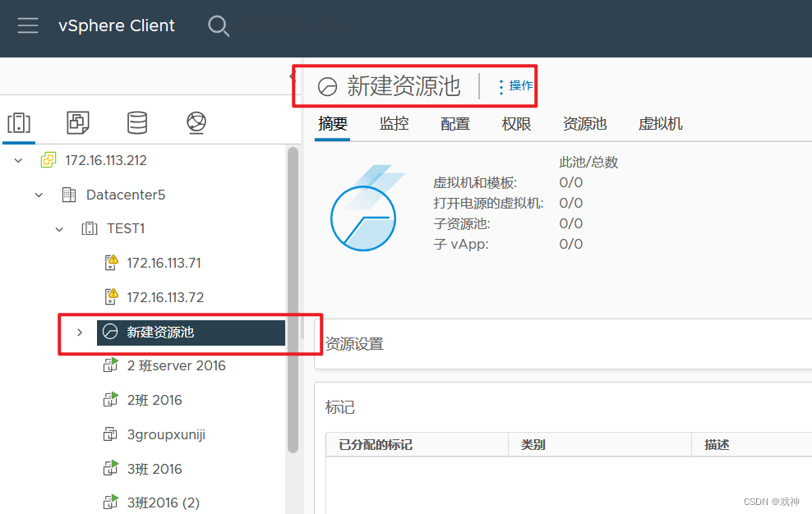Image resolution: width=812 pixels, height=514 pixels.
Task: Collapse the TEST1 cluster node
Action: pyautogui.click(x=59, y=229)
